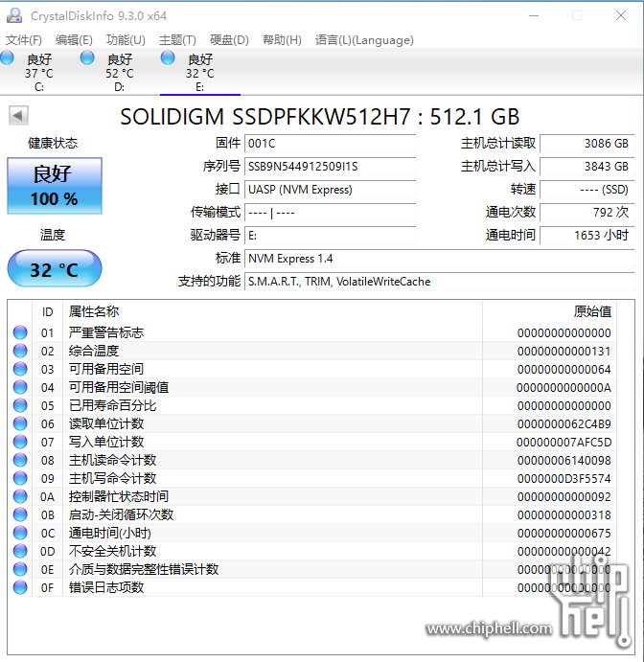Viewport: 644px width, 662px height.
Task: Click the 标准 field showing NVM Express 1.4
Action: [440, 259]
